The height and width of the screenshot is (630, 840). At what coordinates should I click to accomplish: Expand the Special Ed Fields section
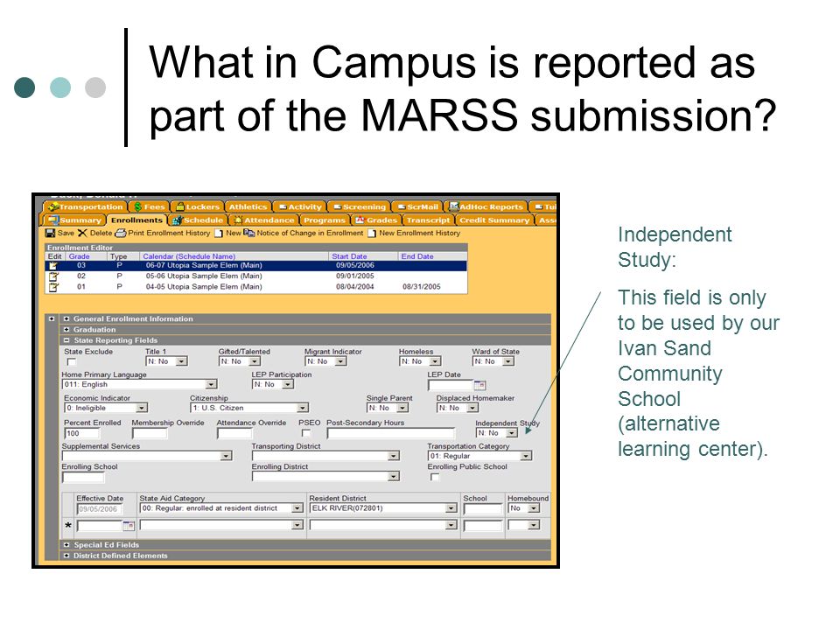coord(66,545)
